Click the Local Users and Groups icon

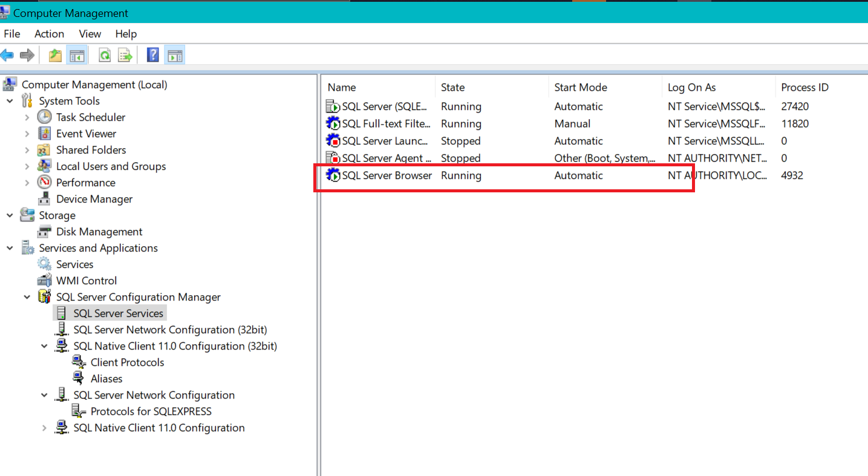[x=44, y=166]
